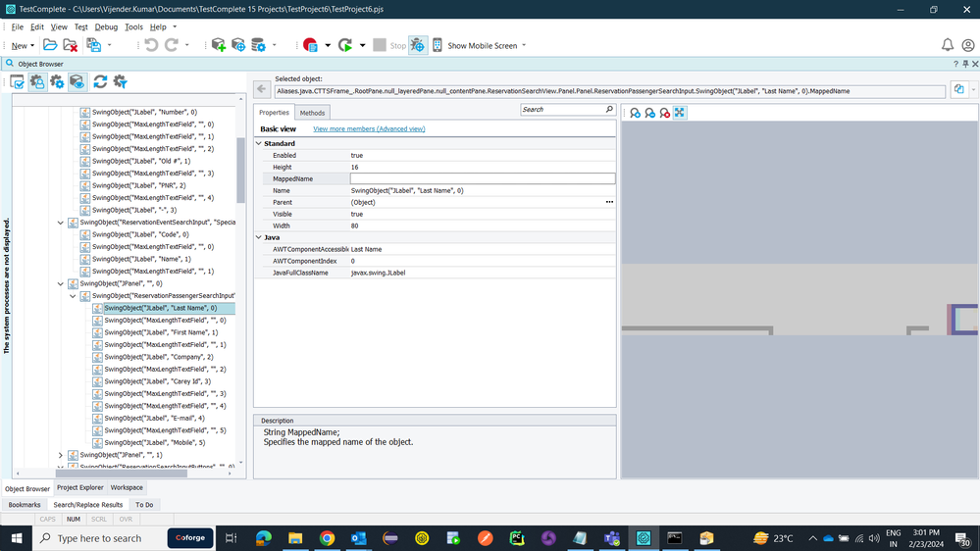Click View more members (Advanced view) link
This screenshot has width=980, height=551.
(369, 128)
